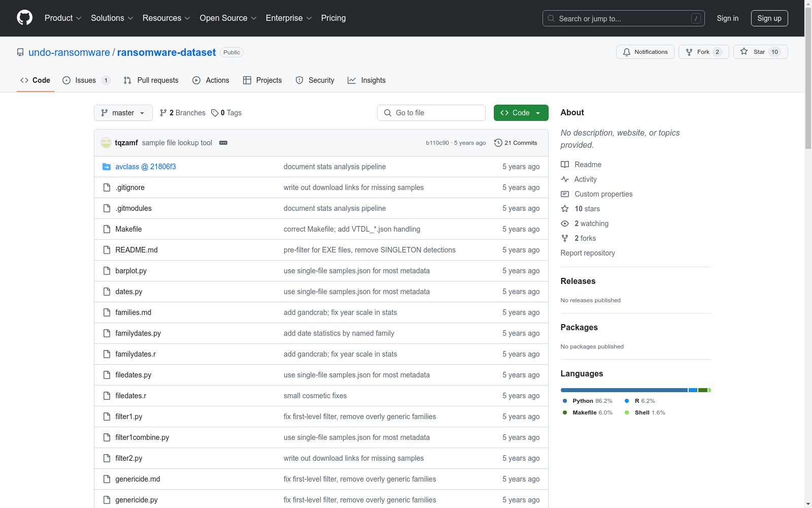The height and width of the screenshot is (508, 812).
Task: Open the Releases heading link
Action: point(578,281)
